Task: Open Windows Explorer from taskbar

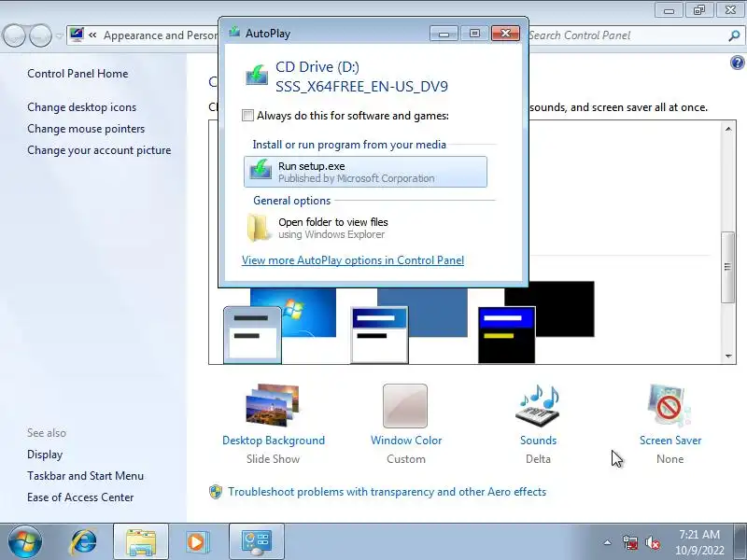Action: (141, 542)
